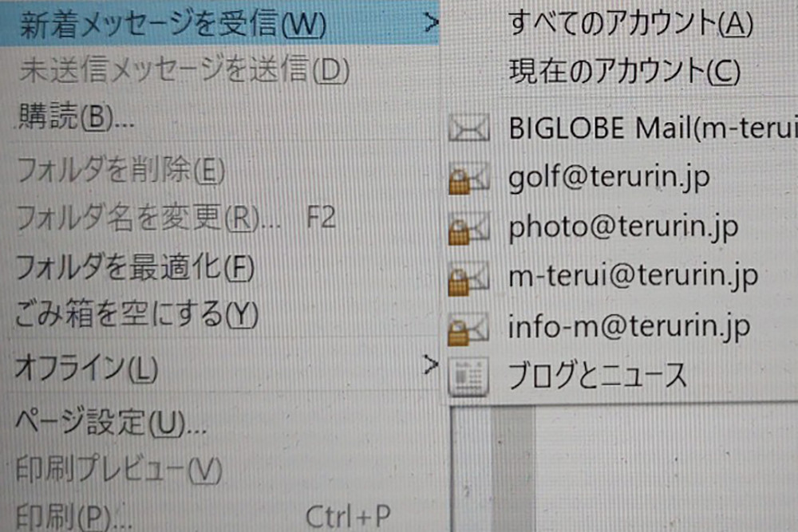This screenshot has height=532, width=798.
Task: Click the BIGLOBE Mail envelope icon
Action: (469, 128)
